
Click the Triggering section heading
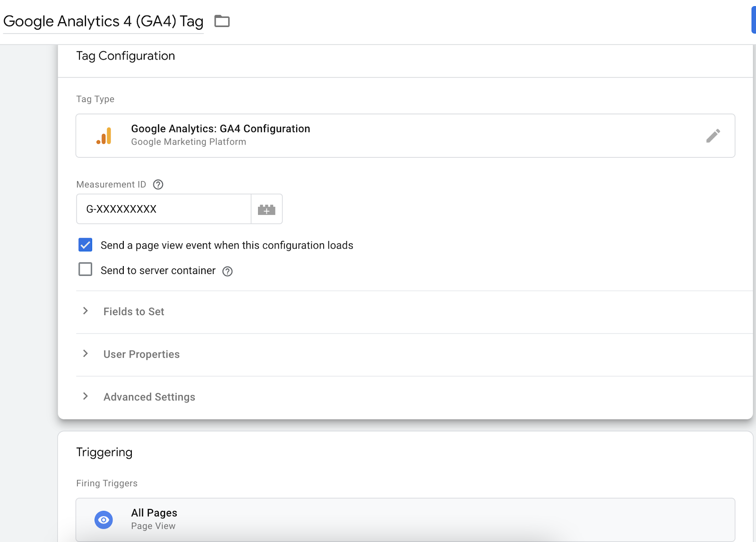104,452
